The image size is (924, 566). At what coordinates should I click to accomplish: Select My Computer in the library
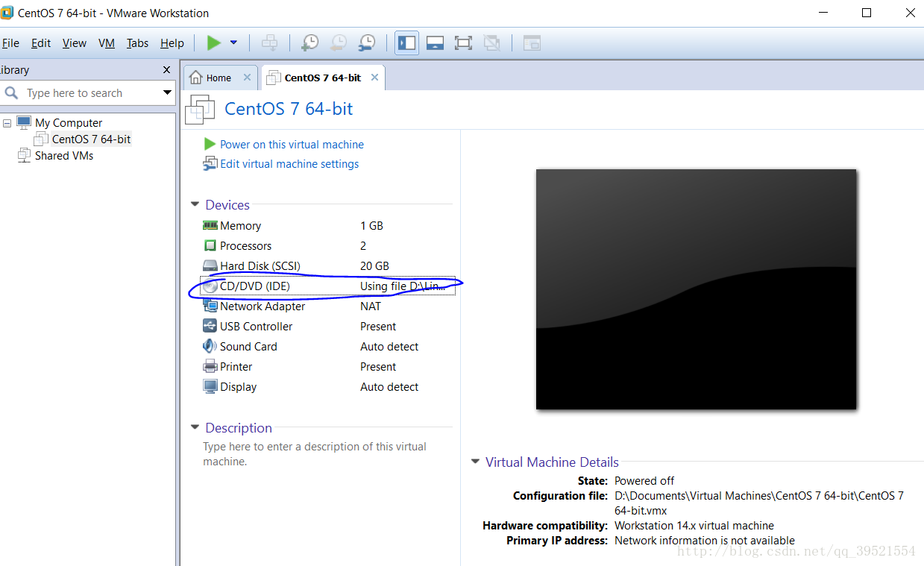click(69, 123)
